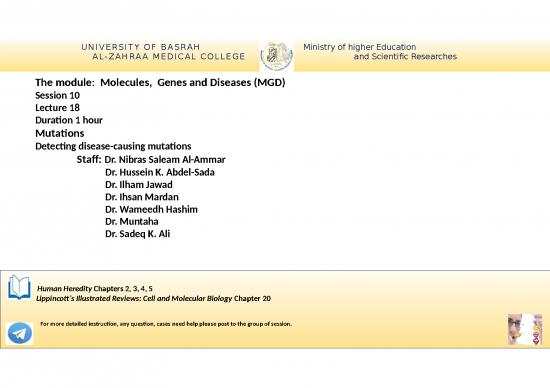Select the 'UNIVERSITY OF BASRAH' heading

click(141, 47)
